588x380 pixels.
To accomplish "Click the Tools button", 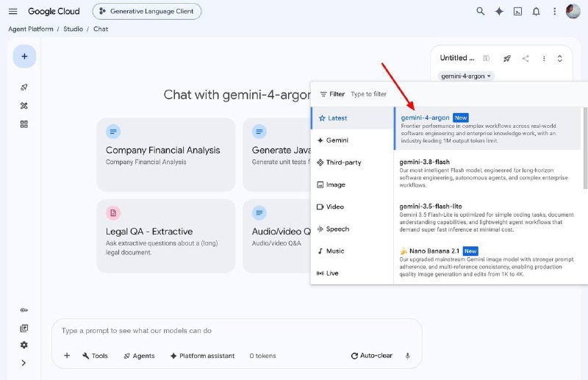I will [x=95, y=356].
